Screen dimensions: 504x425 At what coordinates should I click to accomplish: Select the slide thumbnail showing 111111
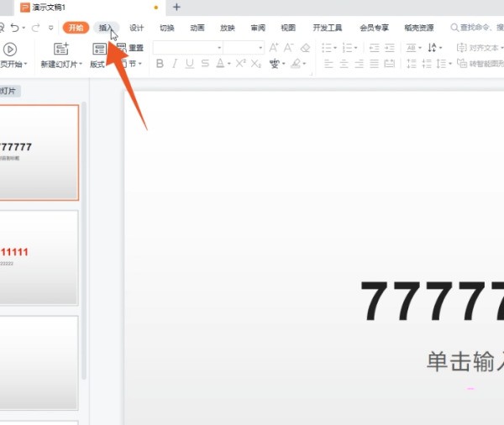[39, 256]
